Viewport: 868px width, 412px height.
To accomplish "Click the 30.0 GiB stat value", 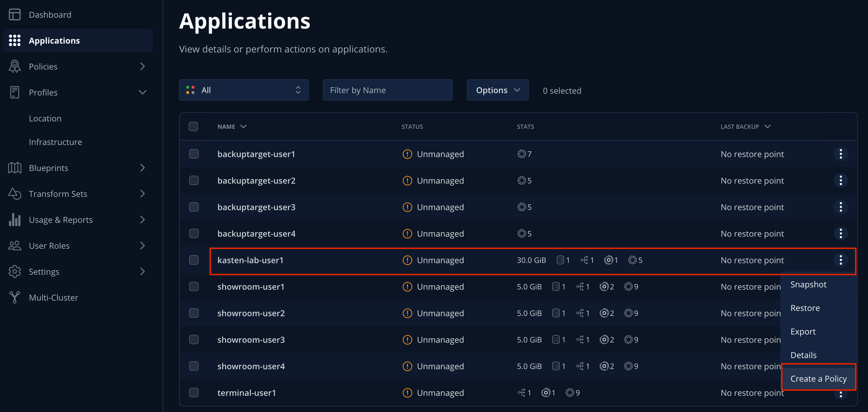I will [x=531, y=260].
